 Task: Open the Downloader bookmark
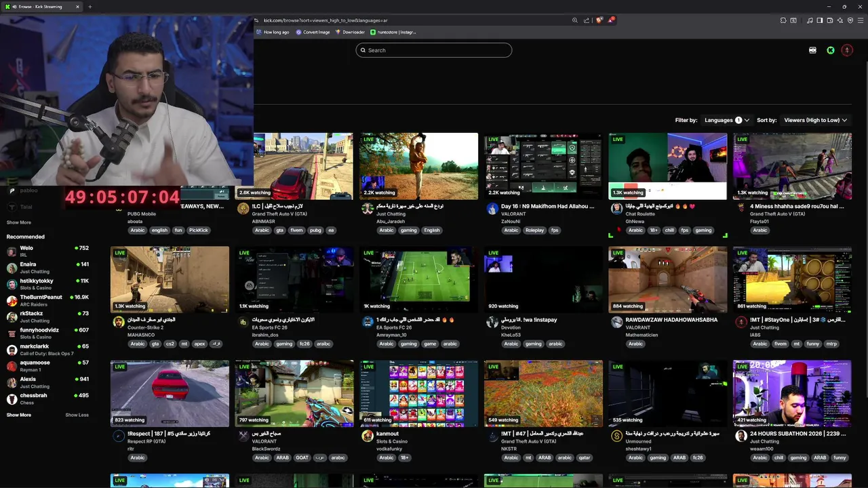[x=350, y=32]
